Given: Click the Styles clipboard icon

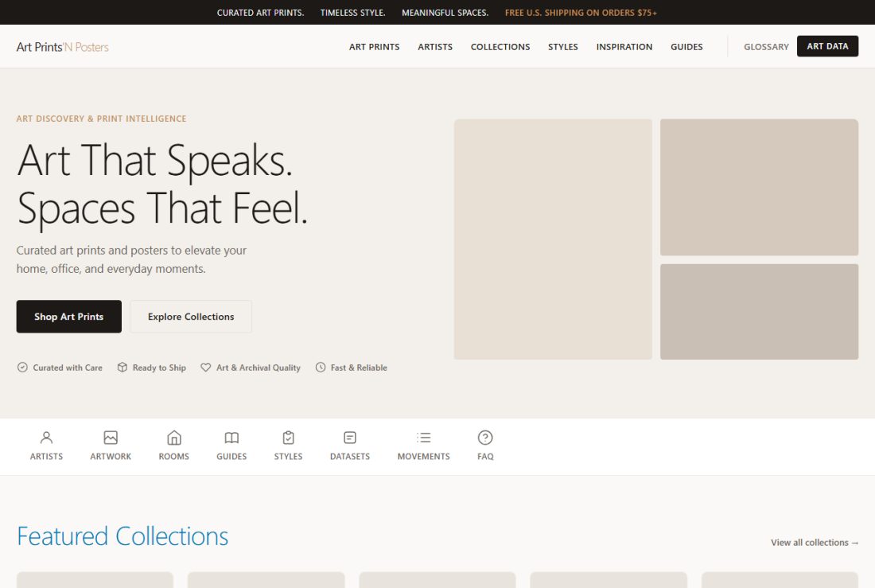Looking at the screenshot, I should click(x=289, y=438).
